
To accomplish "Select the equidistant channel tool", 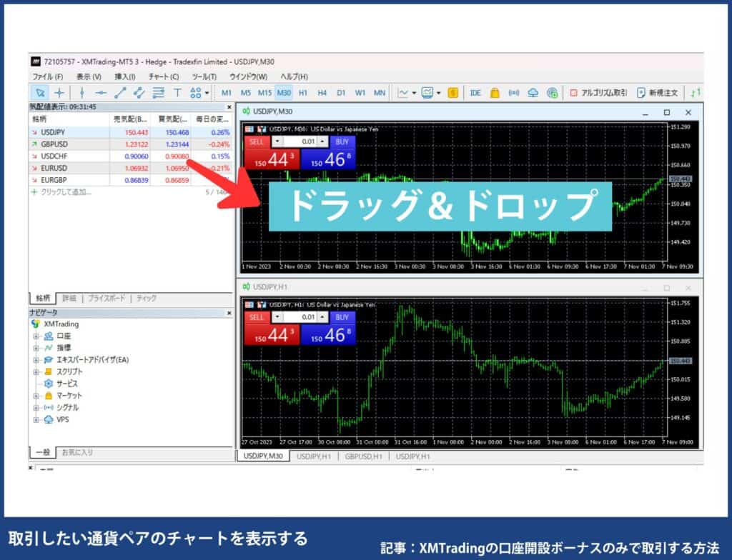I will tap(139, 93).
